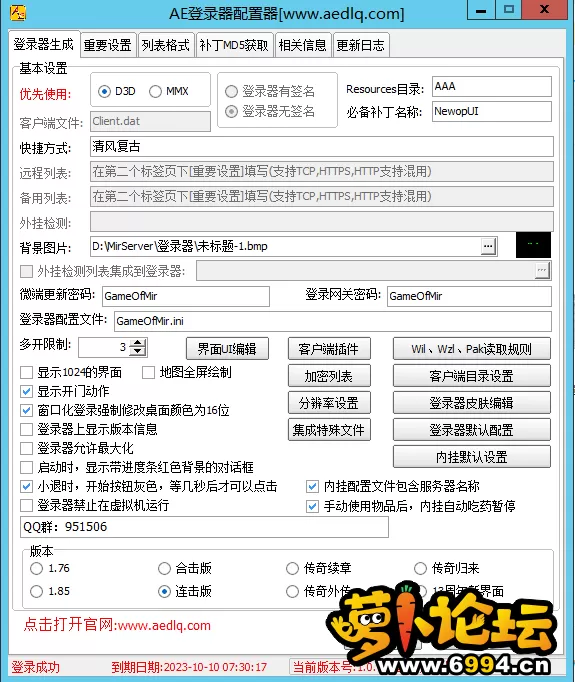Enable 启动时显示带进度条红色背景的对话框 checkbox
Screen dimensions: 575x682
(x=27, y=468)
